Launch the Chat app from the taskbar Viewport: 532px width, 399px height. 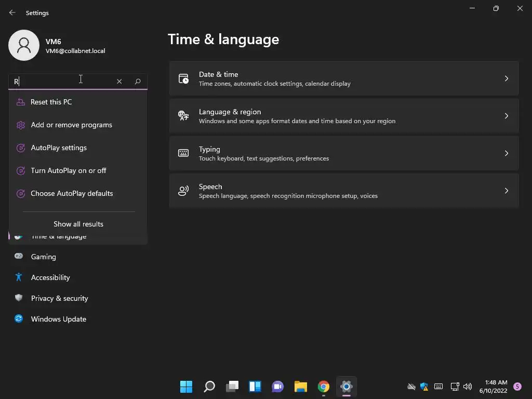(277, 387)
